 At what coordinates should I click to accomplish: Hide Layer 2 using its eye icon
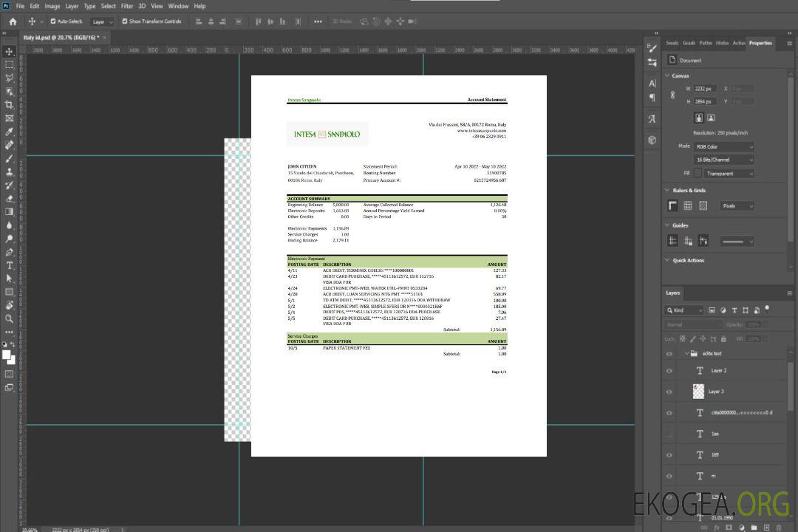tap(669, 371)
